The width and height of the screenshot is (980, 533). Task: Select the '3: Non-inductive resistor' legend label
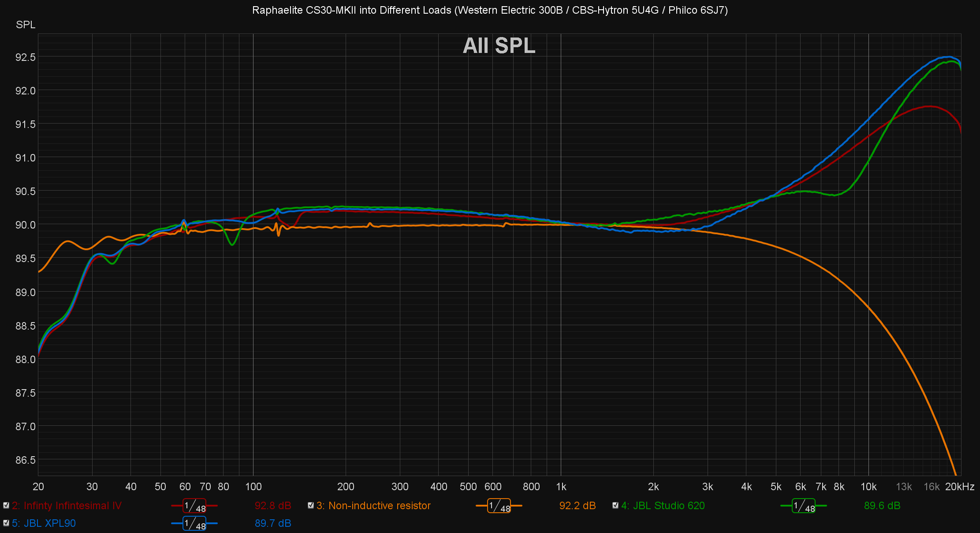(x=373, y=506)
